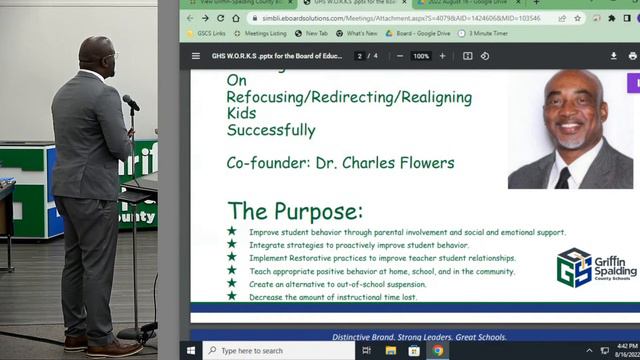Screen dimensions: 640x360
Task: Print the PDF document
Action: (633, 56)
